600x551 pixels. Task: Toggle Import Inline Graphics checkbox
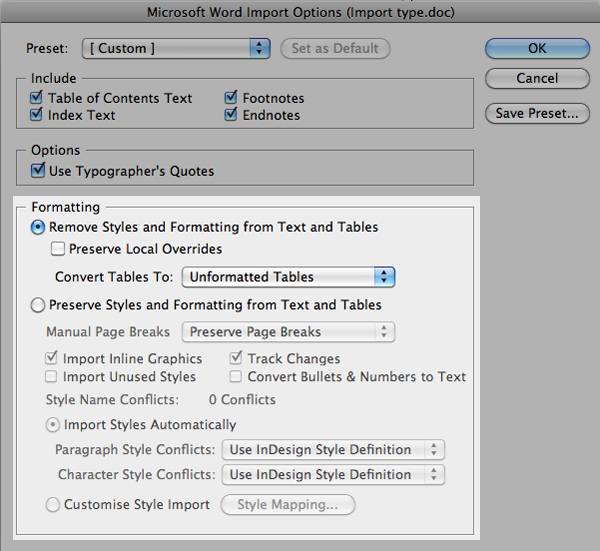(x=51, y=359)
